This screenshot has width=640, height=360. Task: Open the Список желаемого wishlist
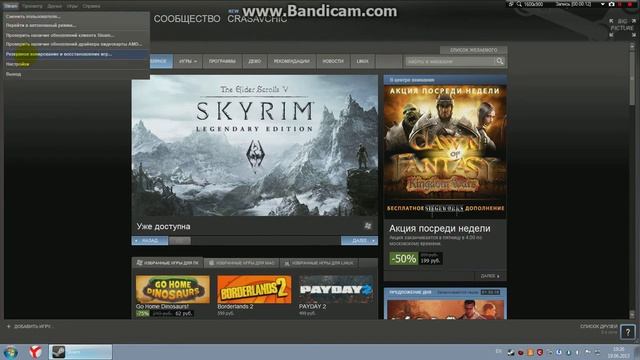tap(473, 50)
